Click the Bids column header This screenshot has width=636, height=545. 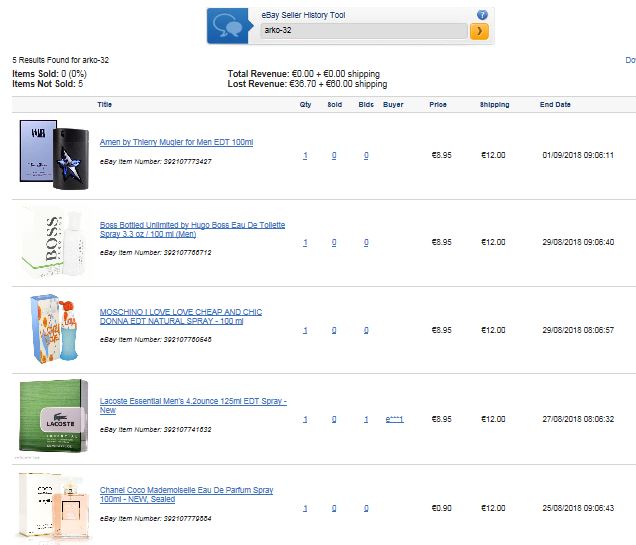coord(366,104)
